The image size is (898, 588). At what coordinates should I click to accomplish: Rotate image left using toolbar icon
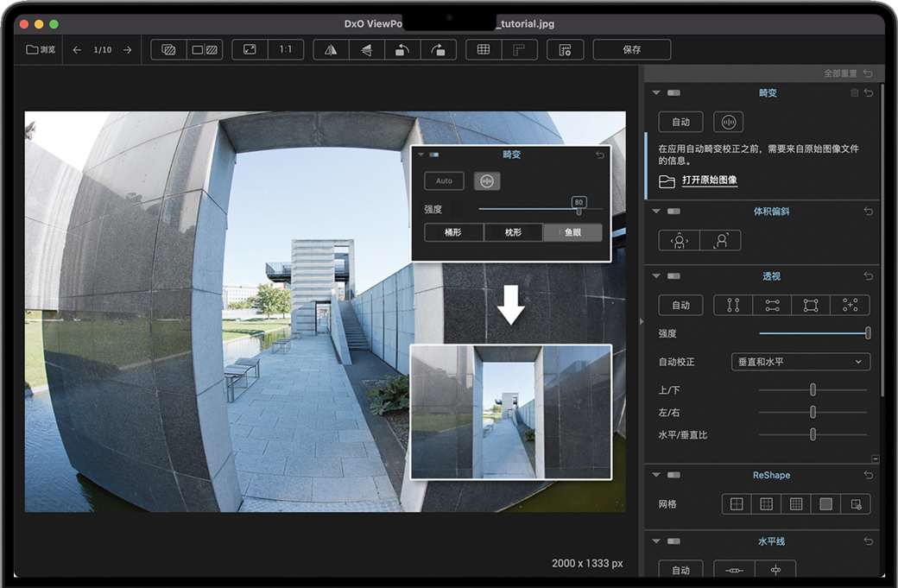pyautogui.click(x=402, y=50)
